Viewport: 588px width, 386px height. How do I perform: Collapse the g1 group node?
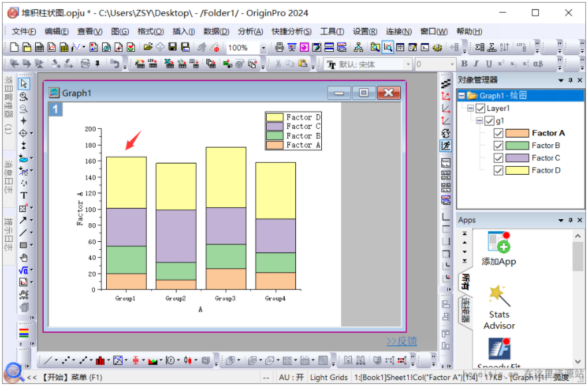point(480,121)
